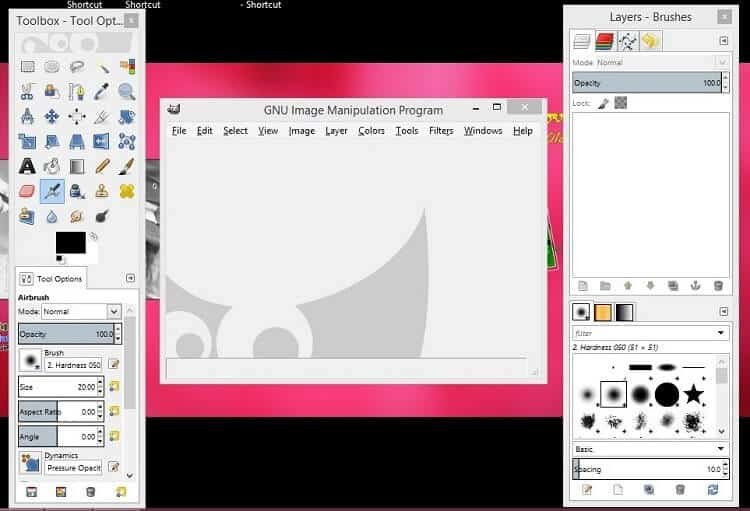The width and height of the screenshot is (750, 511).
Task: Open the Airbrush Mode dropdown
Action: tap(81, 311)
